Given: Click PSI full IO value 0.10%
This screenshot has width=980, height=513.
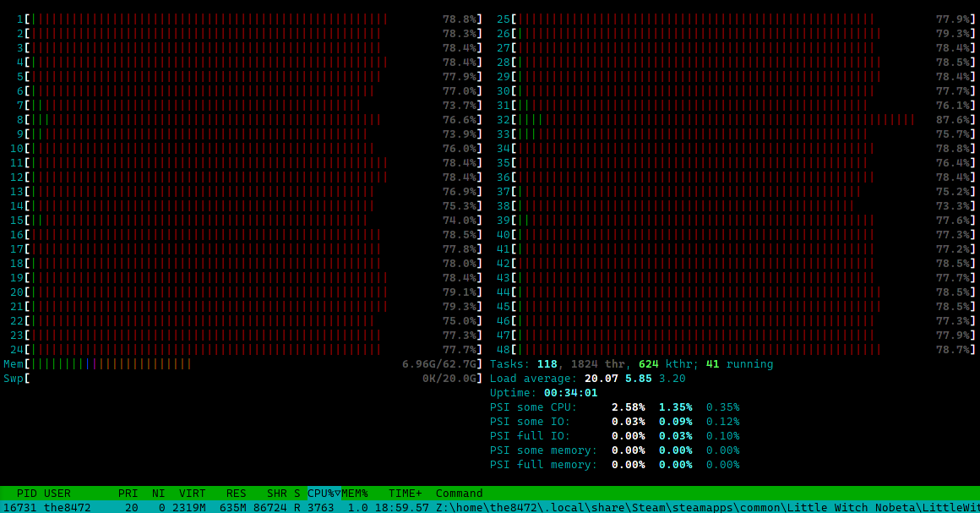Looking at the screenshot, I should 722,436.
